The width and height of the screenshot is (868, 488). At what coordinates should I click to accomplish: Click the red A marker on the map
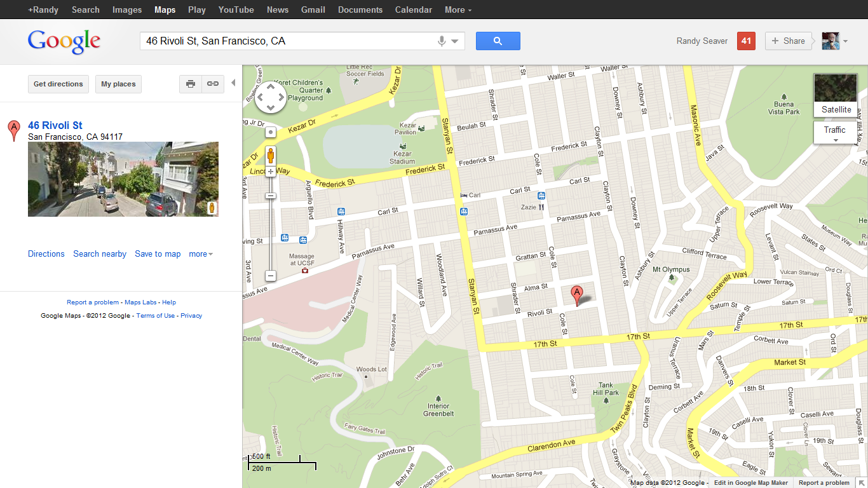[577, 295]
